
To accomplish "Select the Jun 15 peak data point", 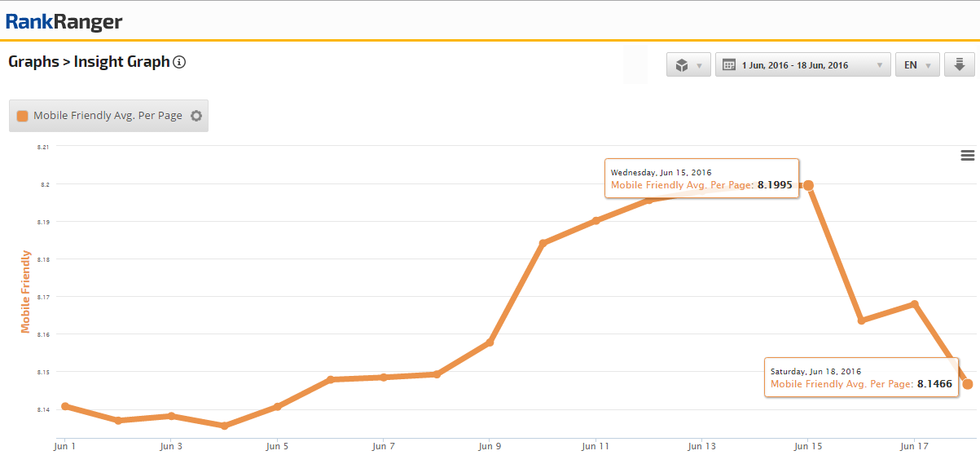I will point(808,185).
